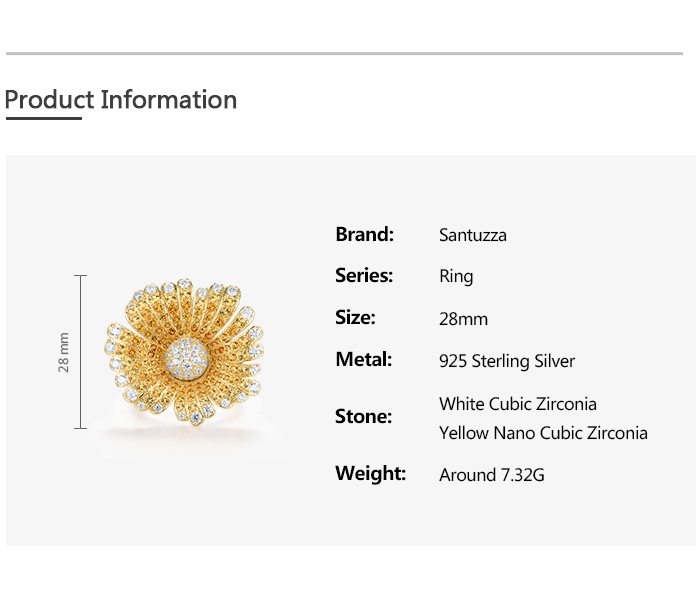700x607 pixels.
Task: Click the Weight: label
Action: click(x=371, y=473)
